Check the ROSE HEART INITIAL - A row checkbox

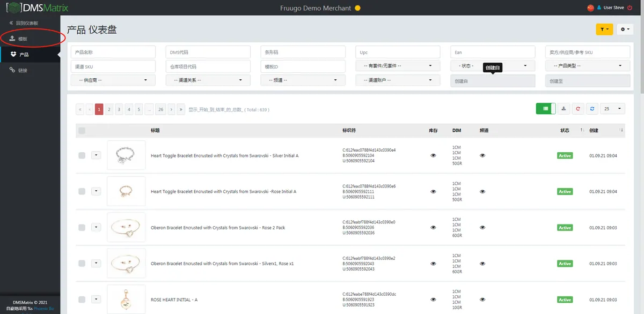(x=82, y=300)
